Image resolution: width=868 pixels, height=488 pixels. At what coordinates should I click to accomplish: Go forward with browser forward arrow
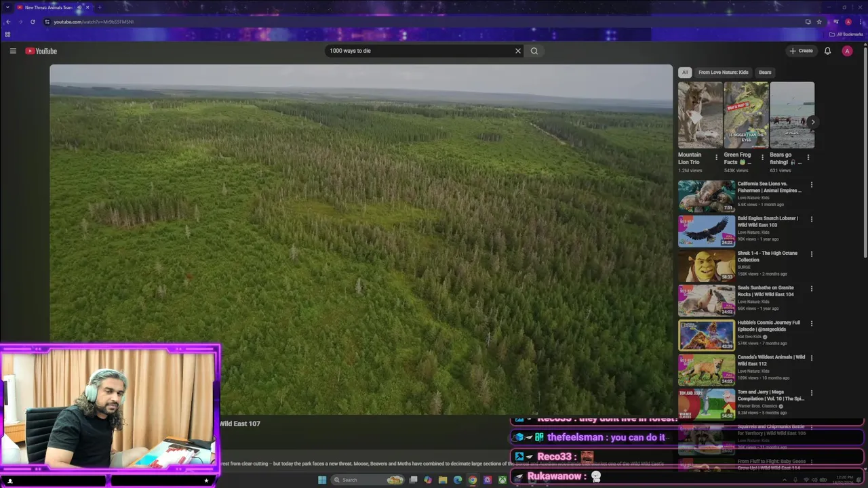(x=20, y=22)
